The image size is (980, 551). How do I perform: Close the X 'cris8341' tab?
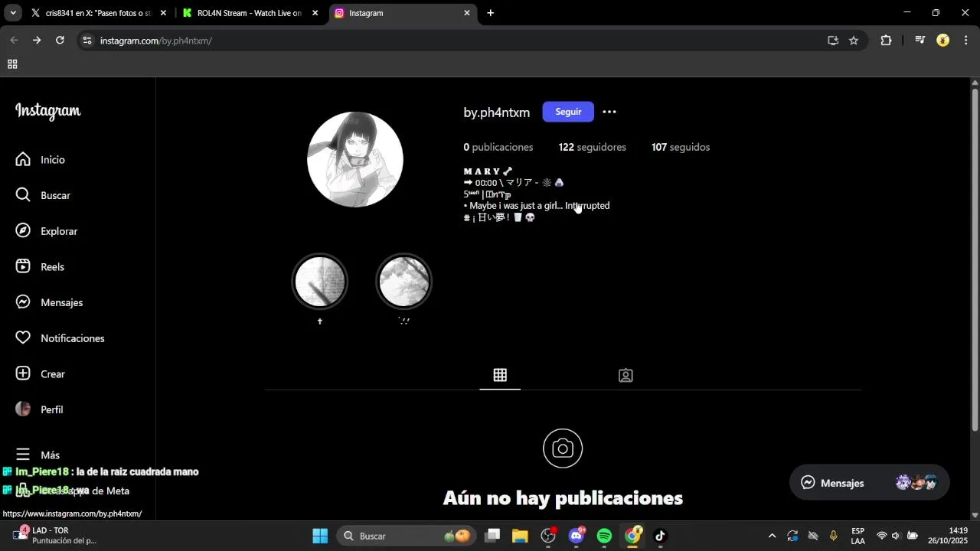point(163,13)
